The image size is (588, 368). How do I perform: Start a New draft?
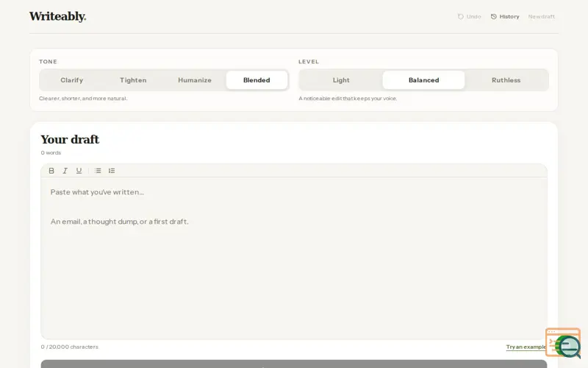coord(542,16)
